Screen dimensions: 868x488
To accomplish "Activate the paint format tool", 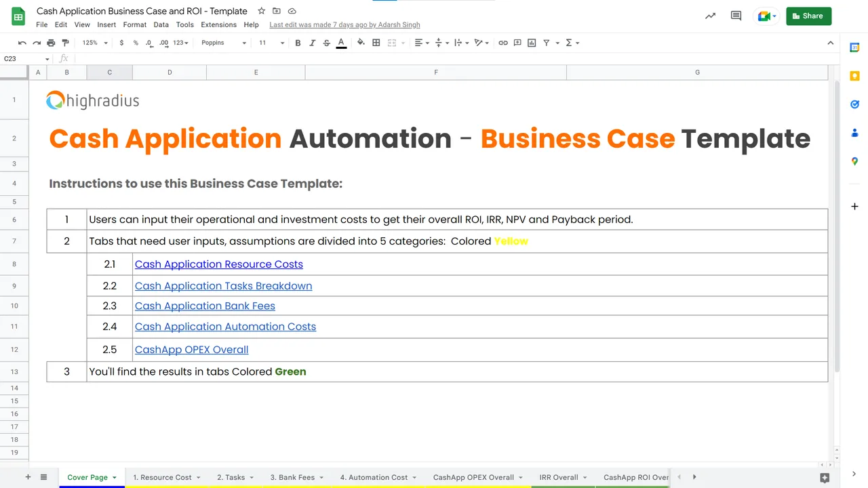I will (65, 43).
